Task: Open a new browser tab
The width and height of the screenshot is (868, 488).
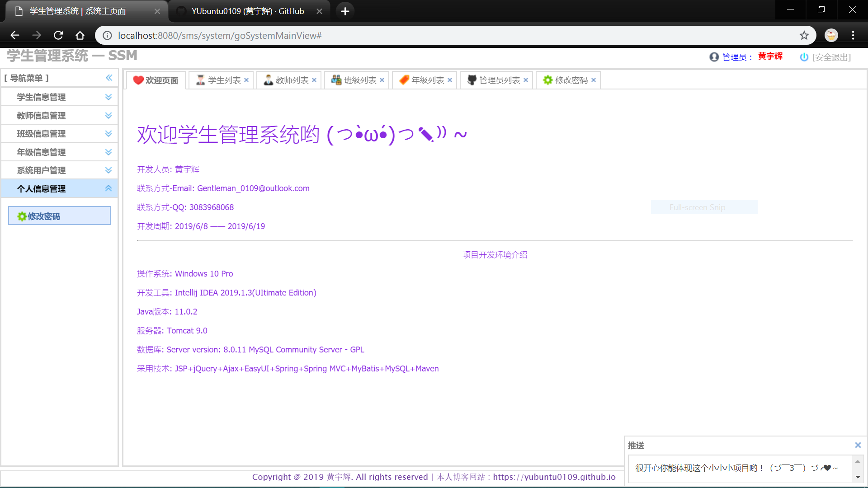Action: tap(345, 11)
